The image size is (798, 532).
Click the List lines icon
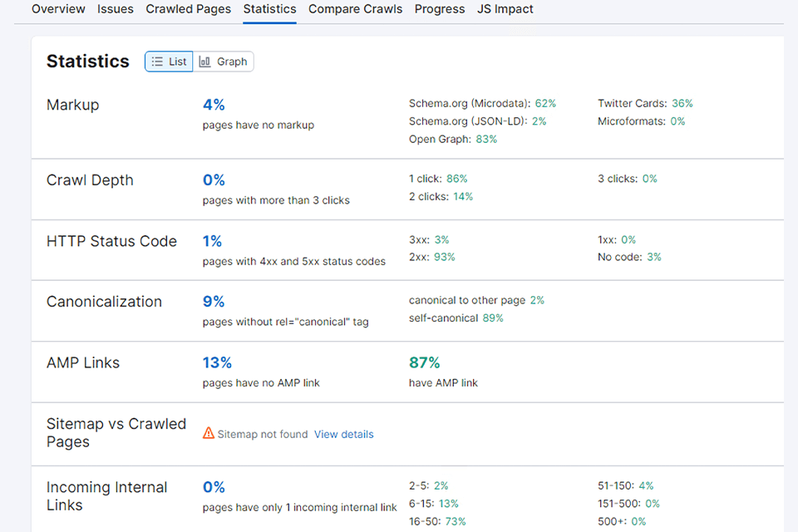point(157,62)
